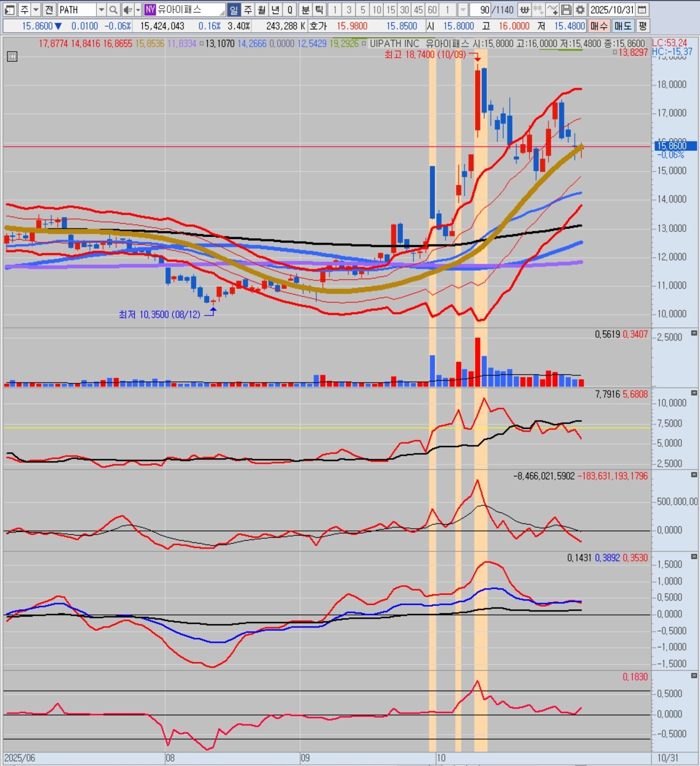Click the LC:53.24 label
The image size is (700, 766).
tap(670, 43)
